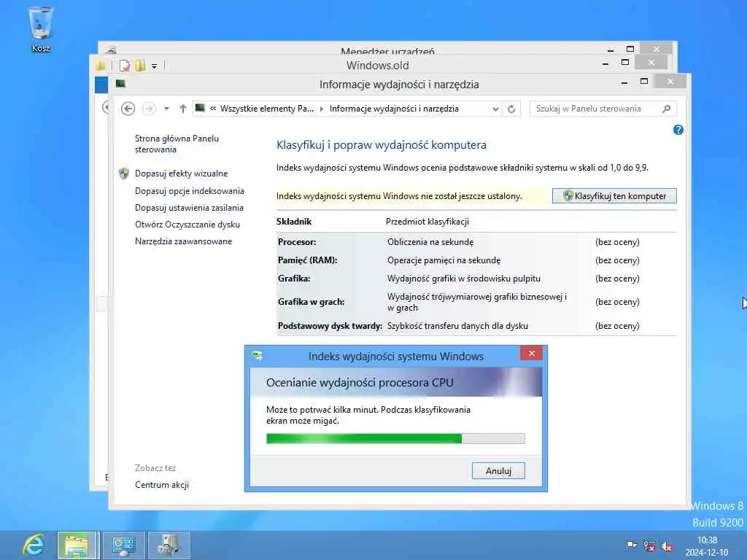The height and width of the screenshot is (560, 747).
Task: Switch to Control Panel taskbar button
Action: [x=123, y=545]
